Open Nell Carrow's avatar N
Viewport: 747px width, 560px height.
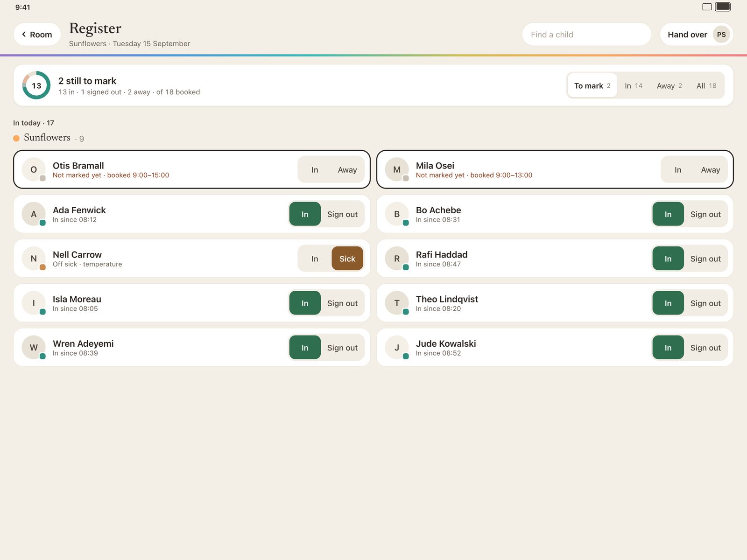coord(34,259)
